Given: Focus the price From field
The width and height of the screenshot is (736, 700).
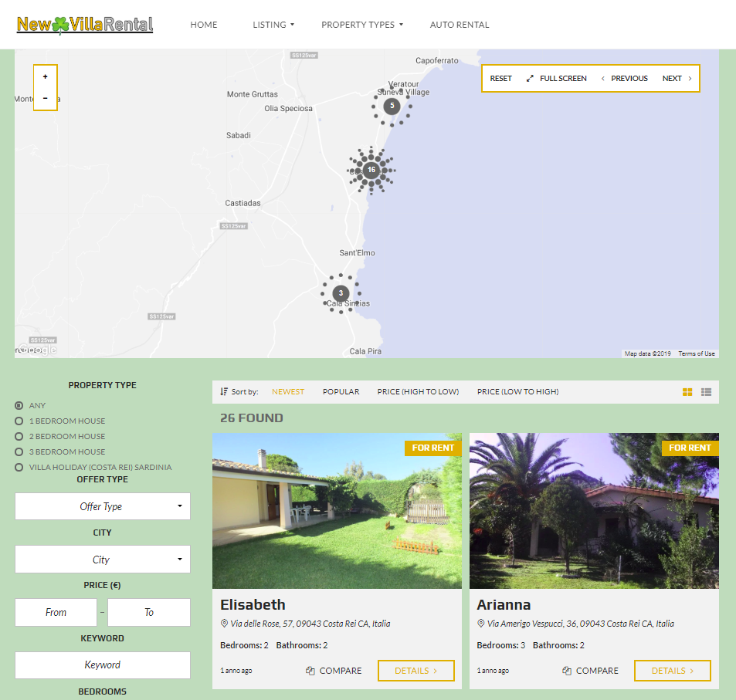Looking at the screenshot, I should click(x=56, y=612).
